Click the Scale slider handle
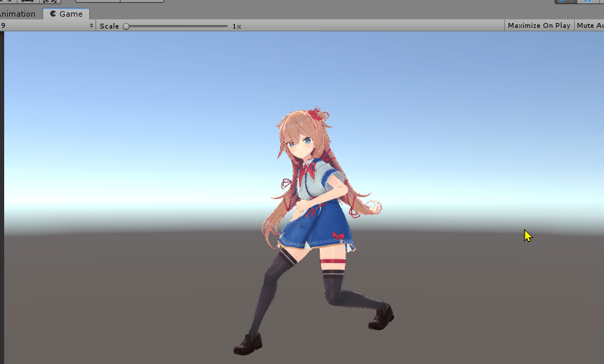The width and height of the screenshot is (604, 364). 126,26
